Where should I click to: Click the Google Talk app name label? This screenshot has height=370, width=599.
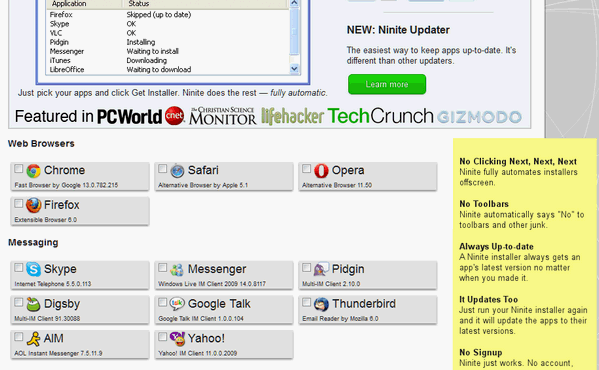tap(219, 304)
